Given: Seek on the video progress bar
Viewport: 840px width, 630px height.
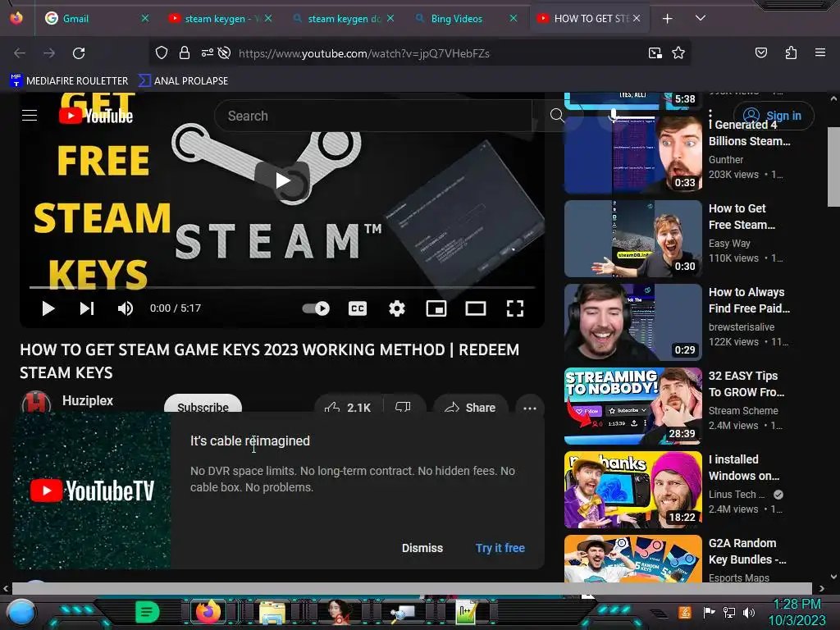Looking at the screenshot, I should 282,288.
